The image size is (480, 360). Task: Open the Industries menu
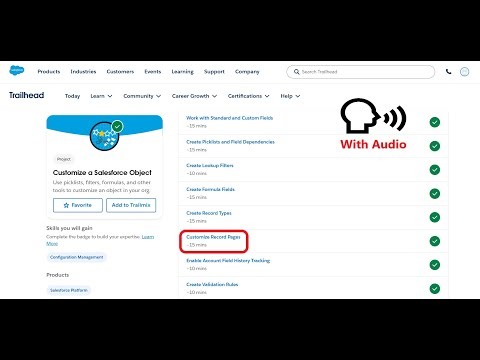coord(83,71)
